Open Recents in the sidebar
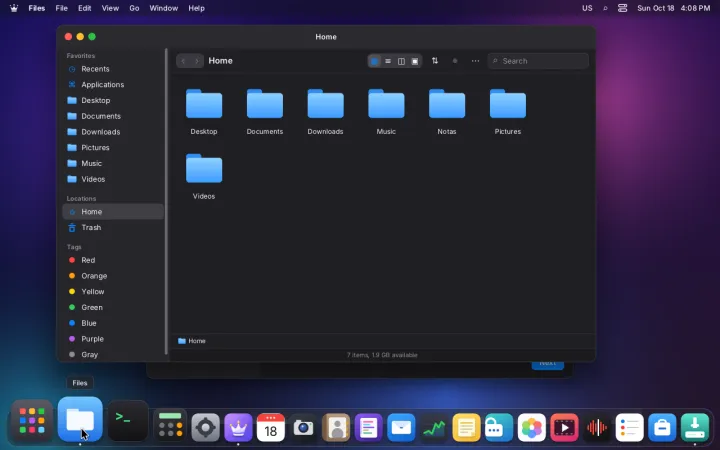 (x=113, y=69)
